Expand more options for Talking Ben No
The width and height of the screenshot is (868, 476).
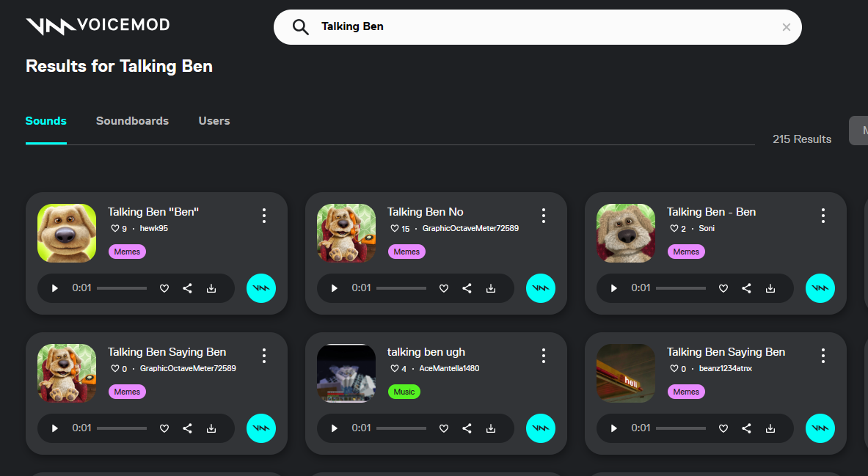coord(544,216)
